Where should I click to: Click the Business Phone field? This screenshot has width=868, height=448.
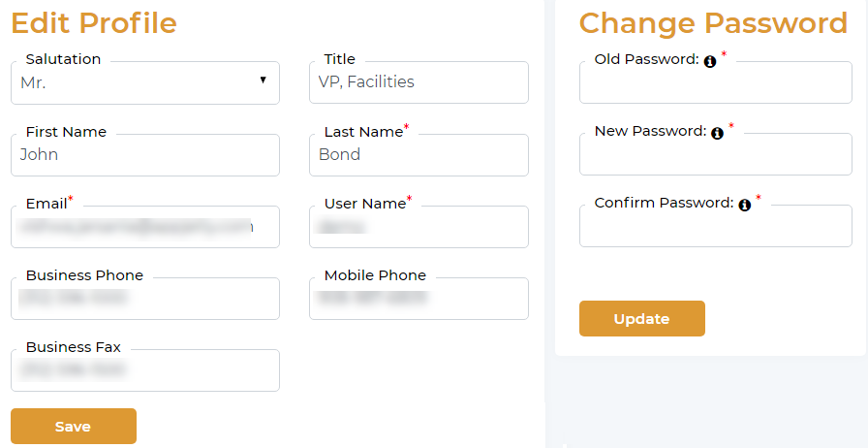[144, 299]
